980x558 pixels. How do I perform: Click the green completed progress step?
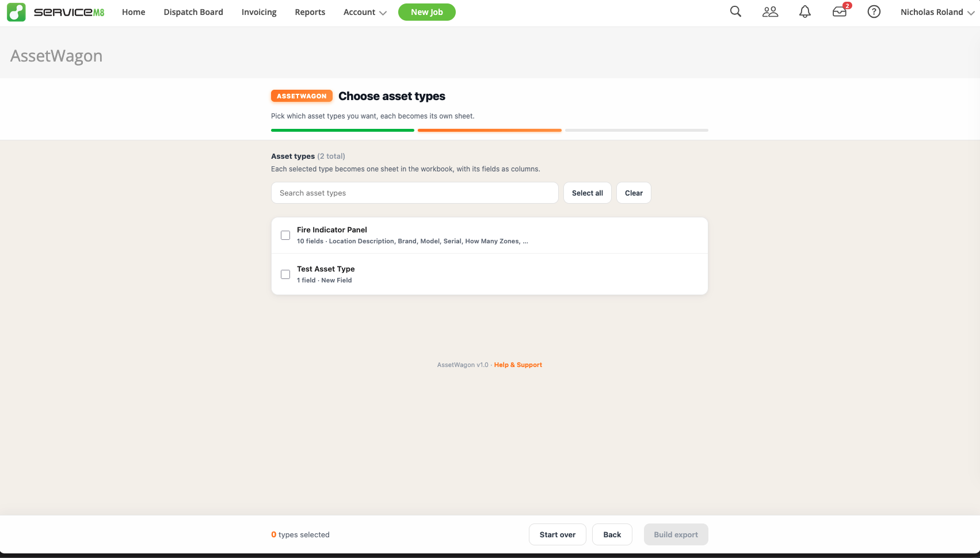(x=342, y=131)
